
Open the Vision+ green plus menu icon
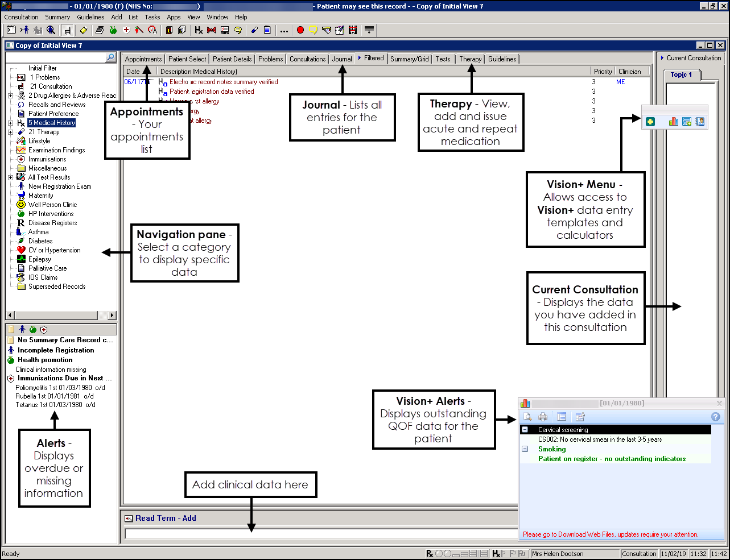tap(650, 122)
